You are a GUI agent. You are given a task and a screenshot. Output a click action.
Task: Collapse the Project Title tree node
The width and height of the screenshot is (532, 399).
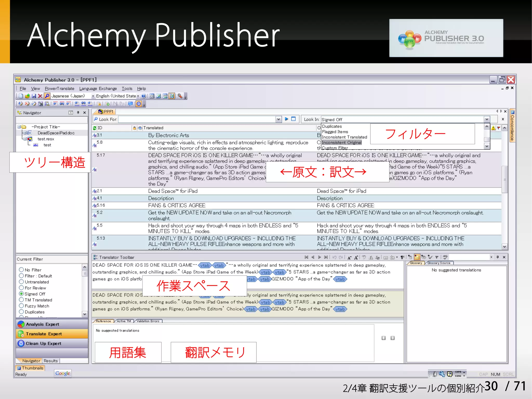[19, 127]
